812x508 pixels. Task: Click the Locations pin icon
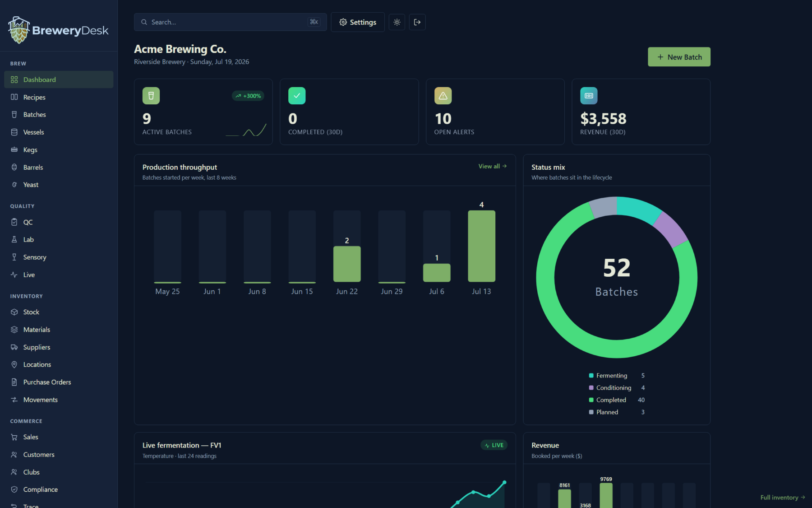[x=14, y=364]
